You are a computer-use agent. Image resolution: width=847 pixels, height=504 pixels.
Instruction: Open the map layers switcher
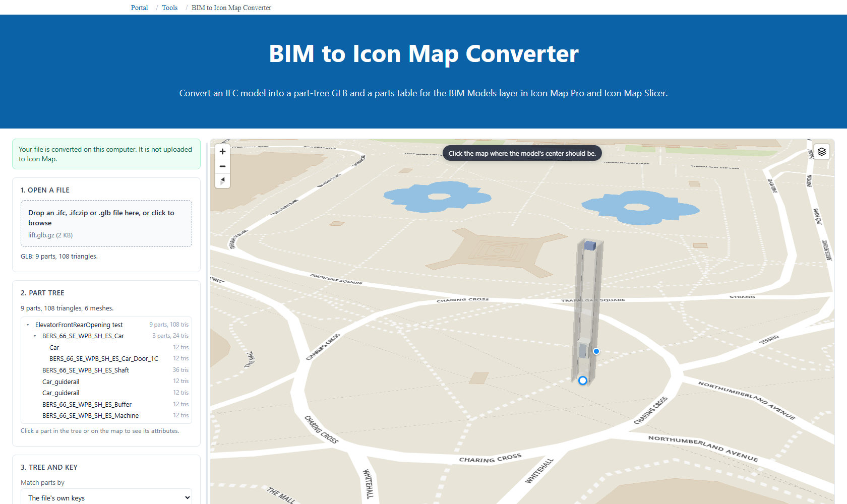click(822, 152)
